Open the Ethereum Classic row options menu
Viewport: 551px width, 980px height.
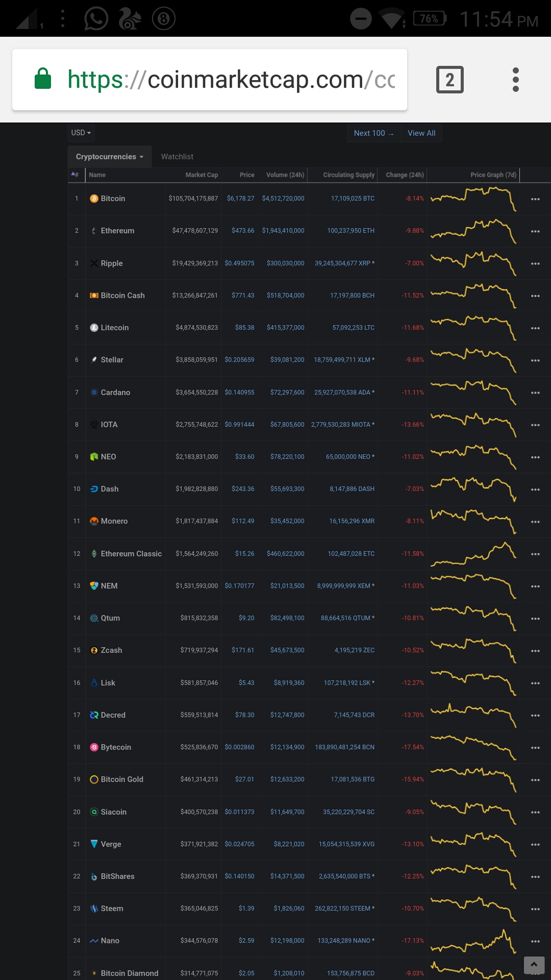point(535,554)
